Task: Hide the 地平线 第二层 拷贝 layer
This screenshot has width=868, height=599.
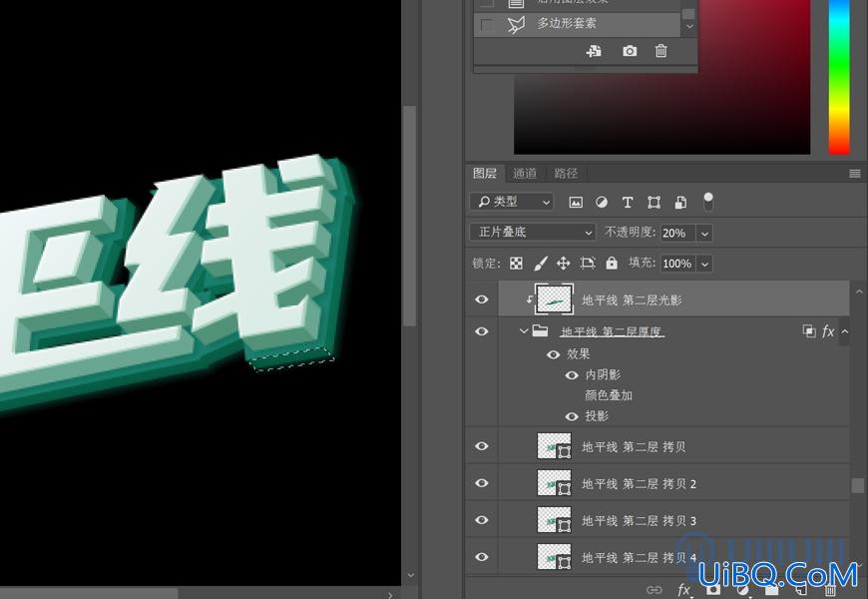Action: pos(482,446)
